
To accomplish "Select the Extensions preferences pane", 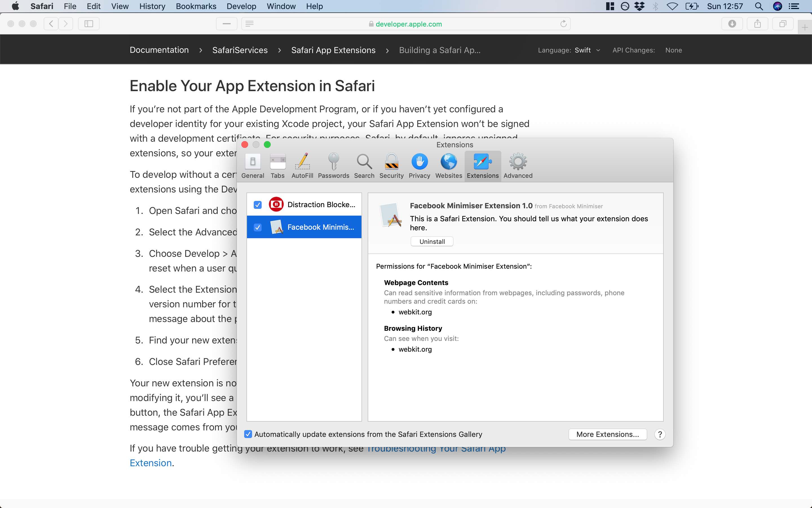I will (483, 166).
